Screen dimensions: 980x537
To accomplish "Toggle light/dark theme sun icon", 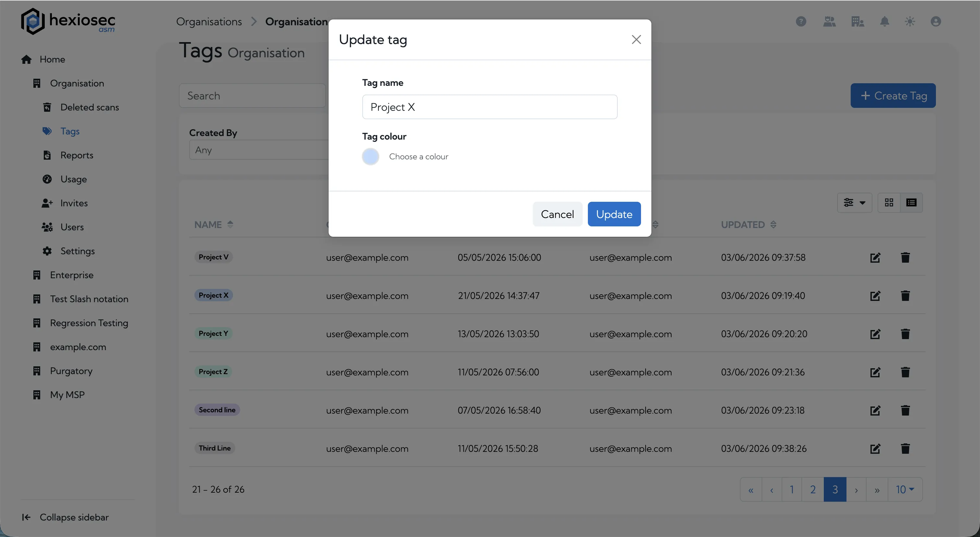I will pyautogui.click(x=910, y=21).
